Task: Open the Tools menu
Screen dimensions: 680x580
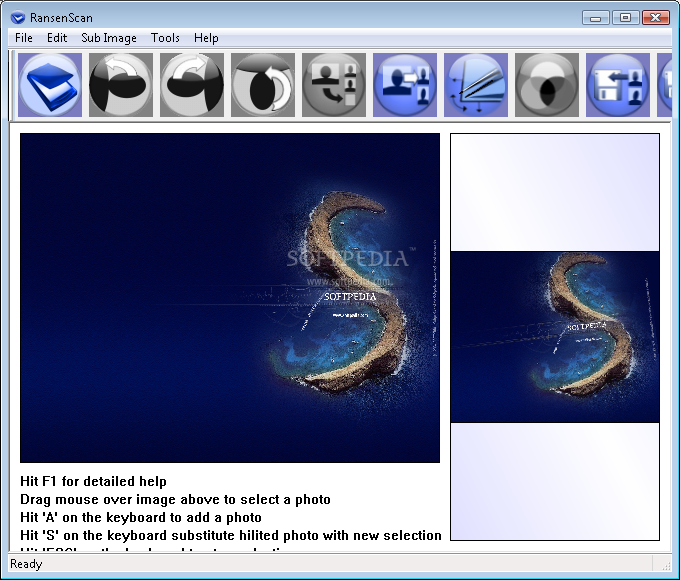Action: click(165, 38)
